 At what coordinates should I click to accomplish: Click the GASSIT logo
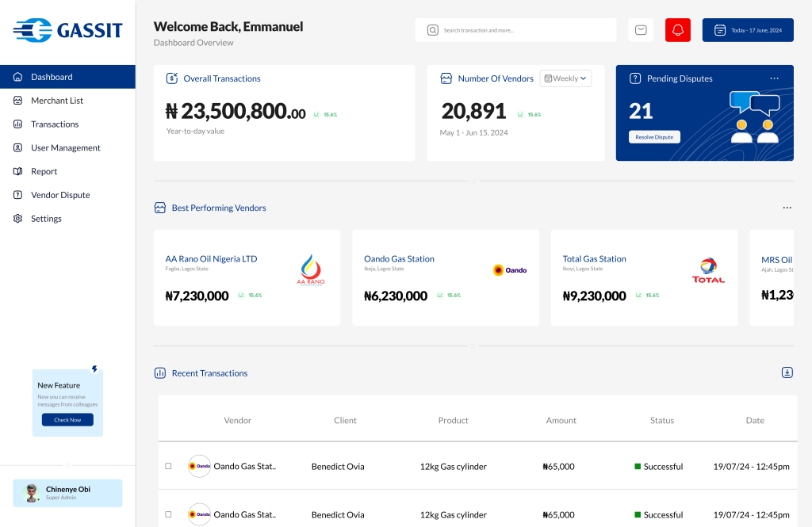[x=67, y=30]
